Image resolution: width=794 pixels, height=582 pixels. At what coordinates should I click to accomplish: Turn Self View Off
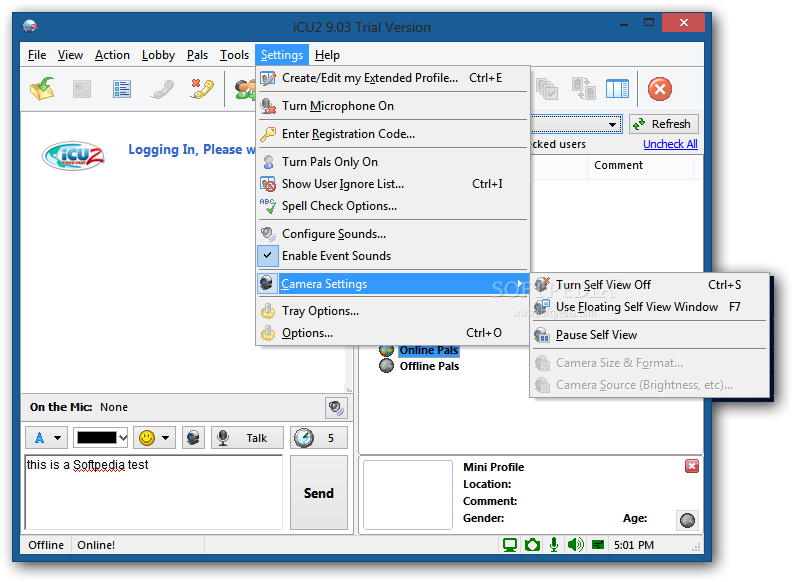[x=649, y=285]
